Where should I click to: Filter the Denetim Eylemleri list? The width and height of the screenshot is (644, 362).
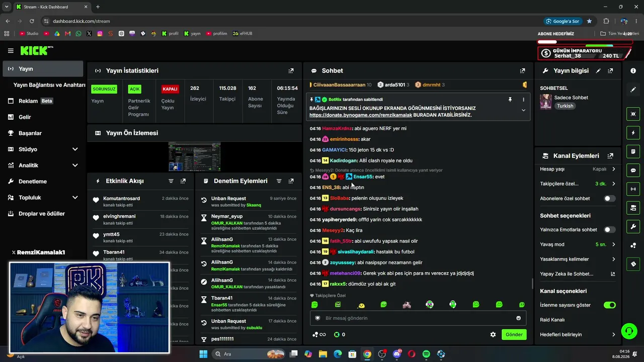(x=279, y=181)
